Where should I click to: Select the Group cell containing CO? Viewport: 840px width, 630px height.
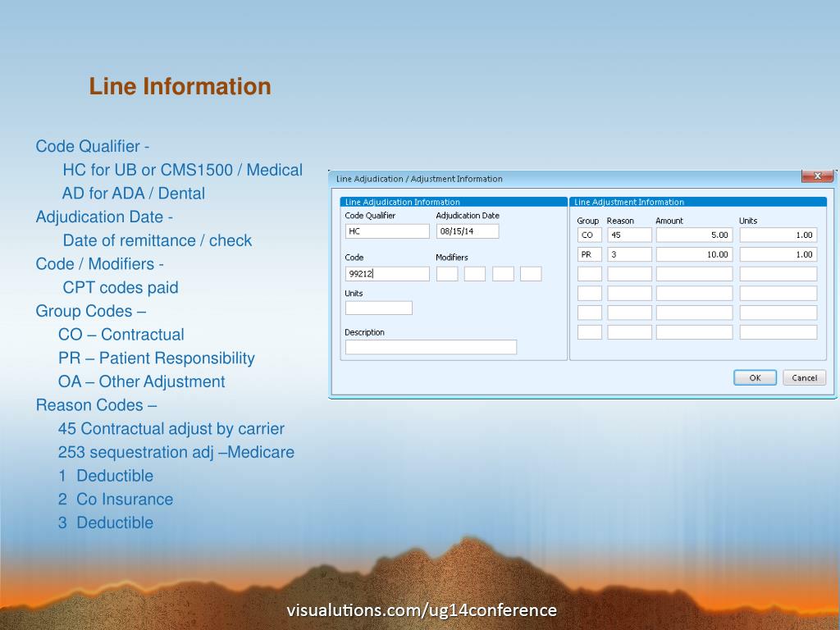tap(589, 235)
